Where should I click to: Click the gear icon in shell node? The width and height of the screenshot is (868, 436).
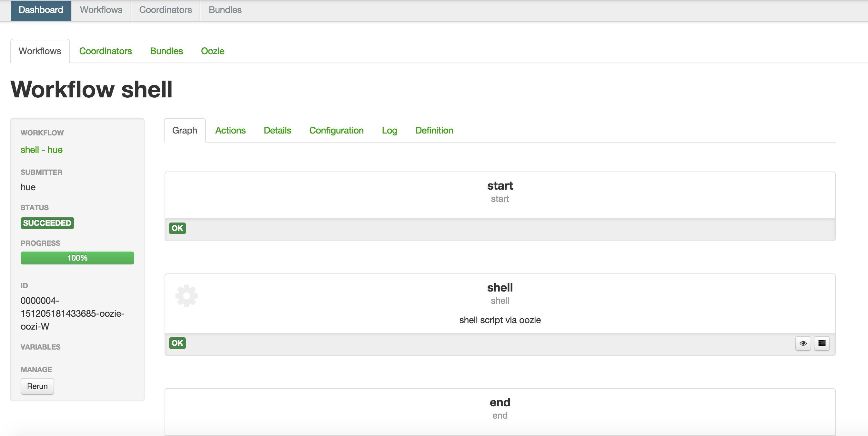pos(186,296)
